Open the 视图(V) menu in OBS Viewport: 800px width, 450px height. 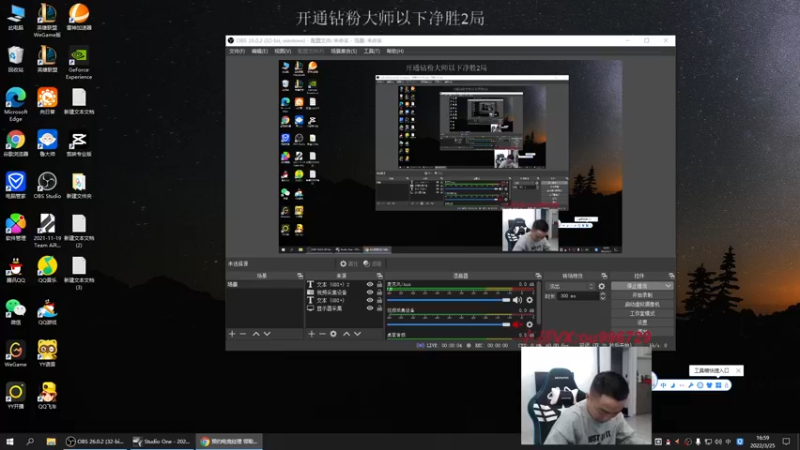(282, 51)
